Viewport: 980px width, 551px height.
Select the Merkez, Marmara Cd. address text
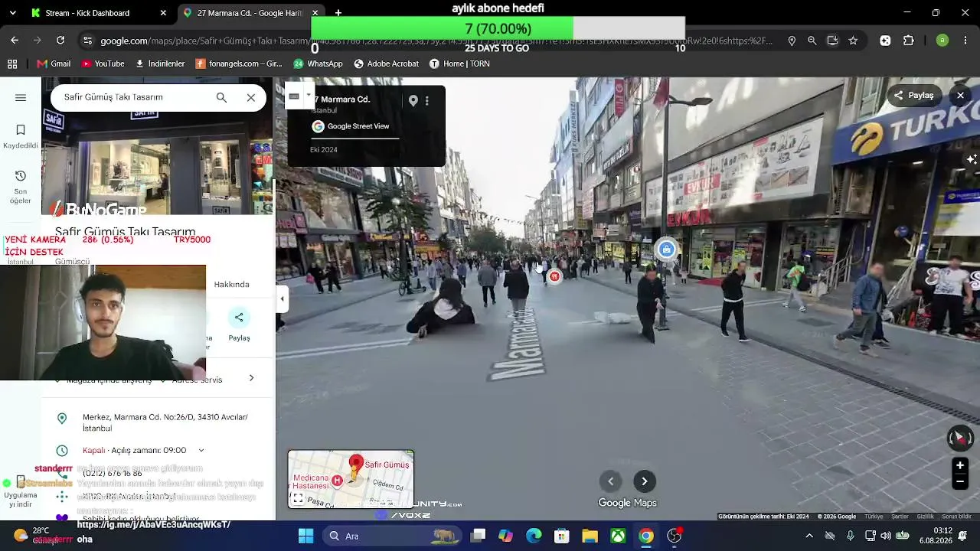165,422
